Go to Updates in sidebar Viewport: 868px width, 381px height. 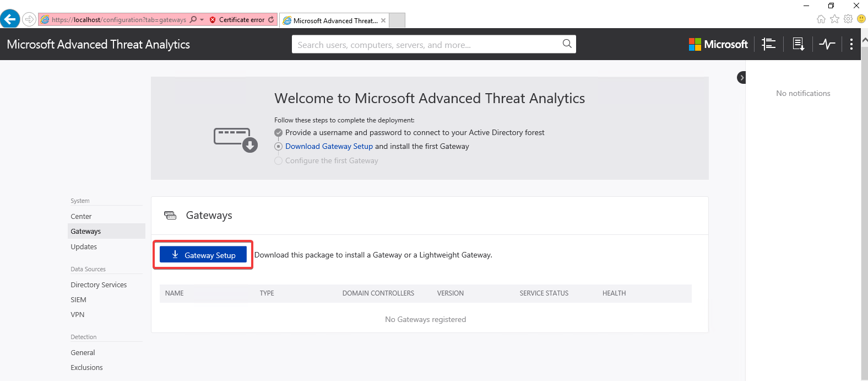pyautogui.click(x=84, y=247)
